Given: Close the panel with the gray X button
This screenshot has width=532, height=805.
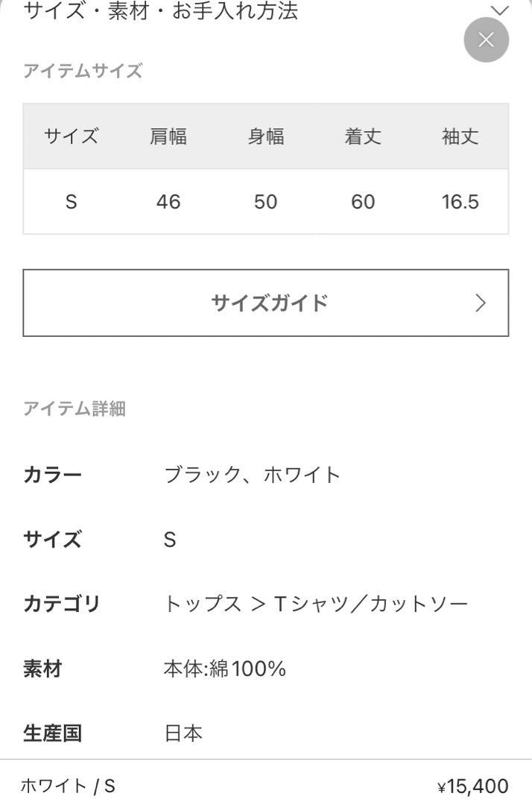Looking at the screenshot, I should tap(486, 40).
